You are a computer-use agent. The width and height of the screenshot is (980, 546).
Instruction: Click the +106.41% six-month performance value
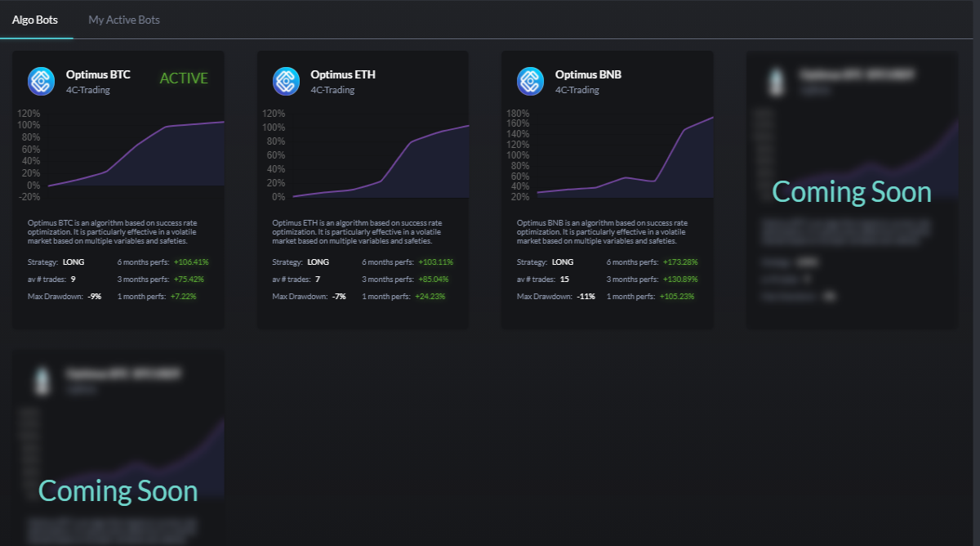pos(191,262)
